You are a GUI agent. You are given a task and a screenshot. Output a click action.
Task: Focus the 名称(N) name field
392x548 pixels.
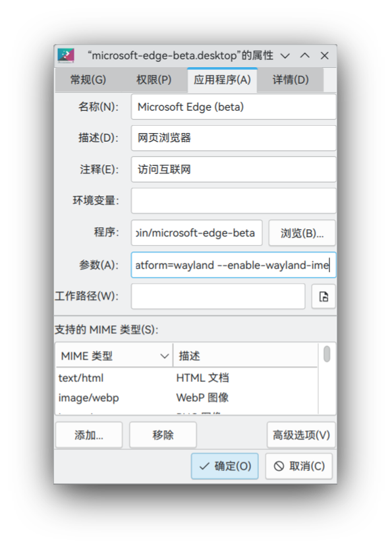(234, 107)
